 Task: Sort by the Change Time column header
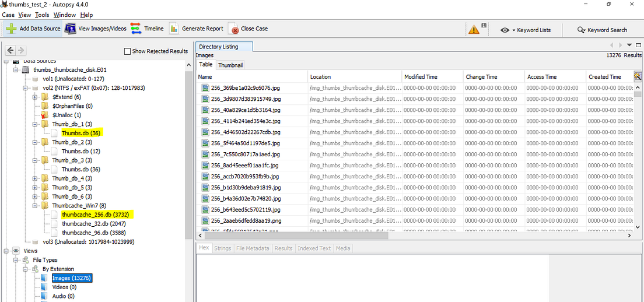click(x=494, y=77)
